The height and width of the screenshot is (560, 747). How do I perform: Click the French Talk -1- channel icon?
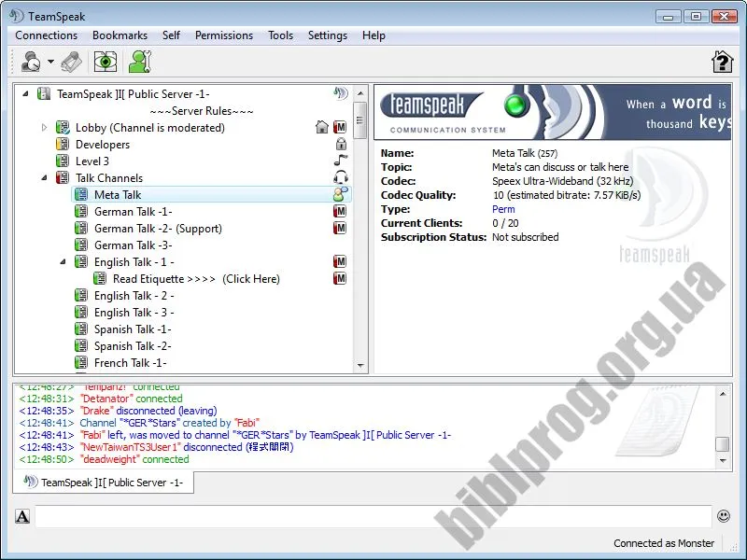tap(81, 362)
